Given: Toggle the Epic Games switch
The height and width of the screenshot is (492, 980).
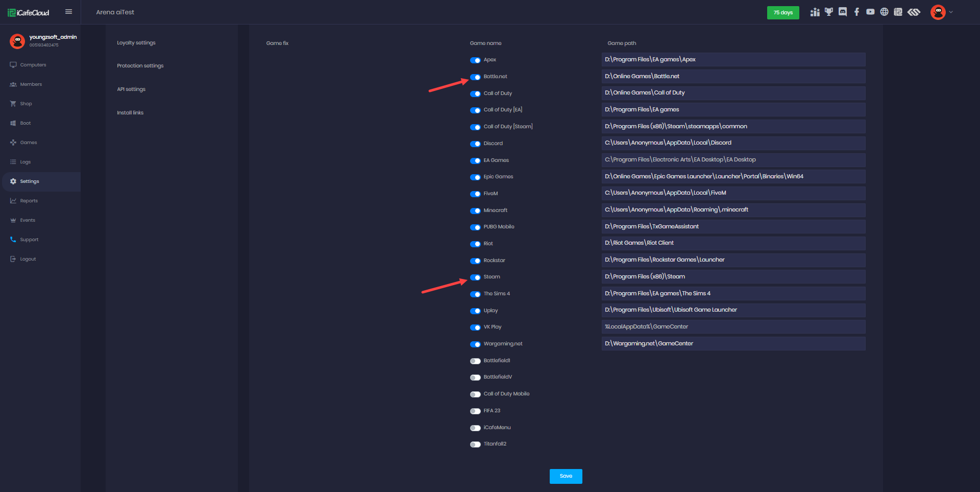Looking at the screenshot, I should pos(475,177).
